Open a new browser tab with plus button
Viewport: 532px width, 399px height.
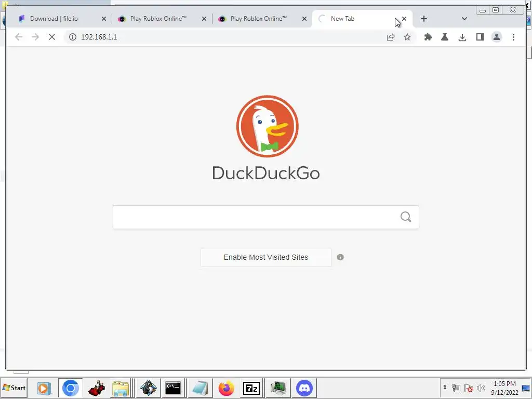point(424,19)
